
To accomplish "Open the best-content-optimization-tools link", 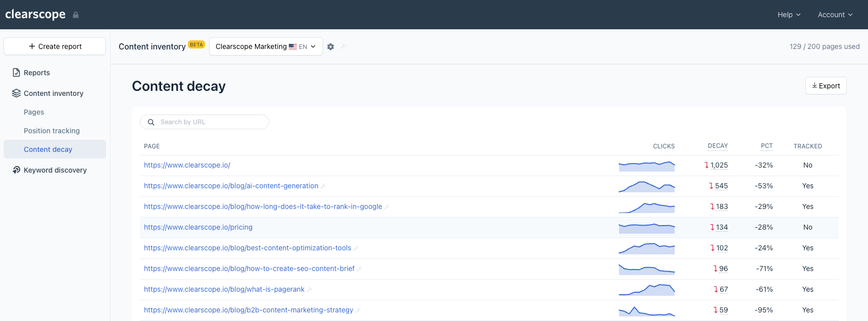I will [x=247, y=248].
